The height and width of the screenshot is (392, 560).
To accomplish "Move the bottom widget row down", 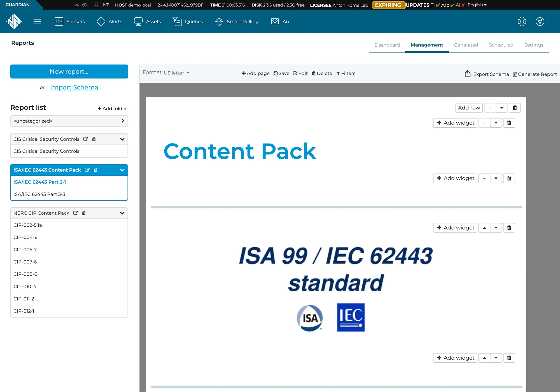I will coord(496,358).
